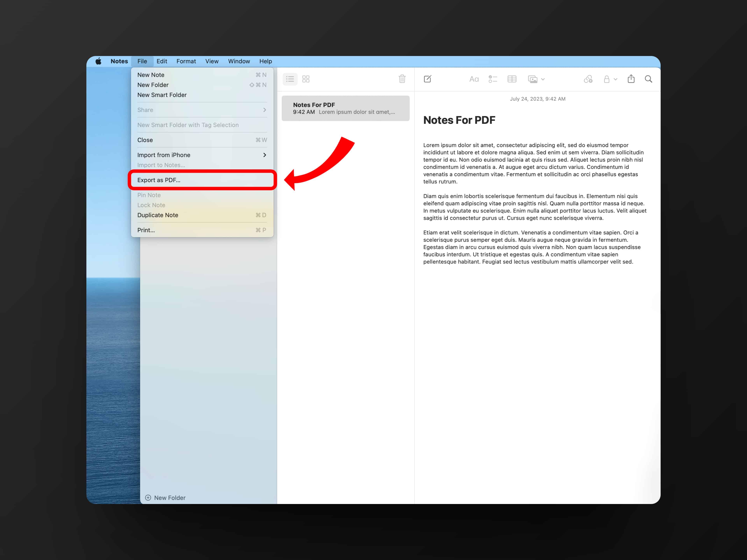This screenshot has width=747, height=560.
Task: Toggle note locking with the lock icon
Action: click(607, 79)
